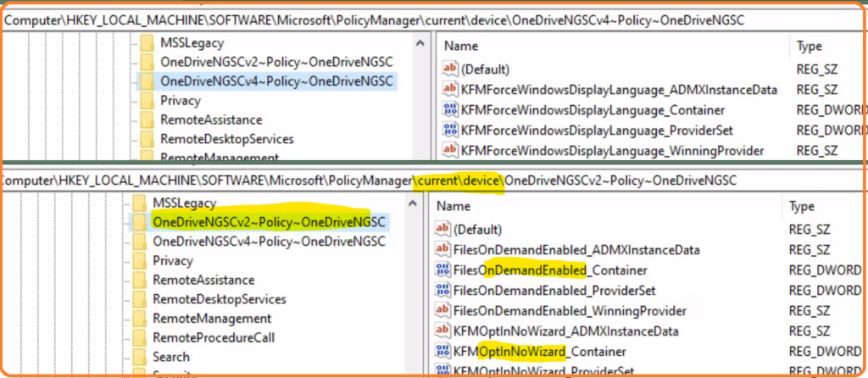Click REG_DWORD type beside FilesOnDemandEnabled_ProviderSet

pyautogui.click(x=825, y=291)
